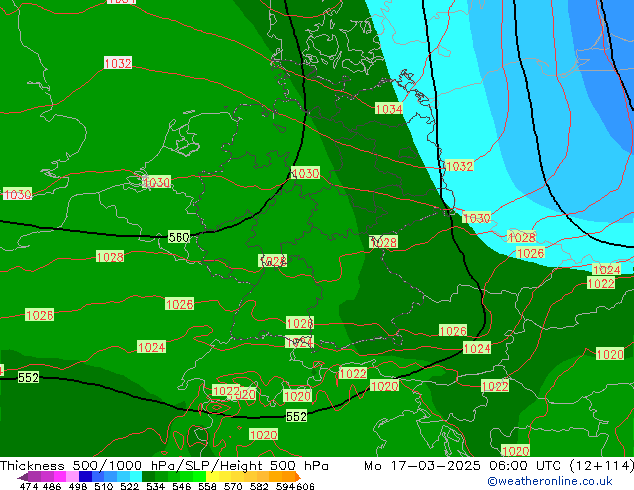Pick the bright lime green legend swatch
Image resolution: width=634 pixels, height=490 pixels.
click(200, 477)
